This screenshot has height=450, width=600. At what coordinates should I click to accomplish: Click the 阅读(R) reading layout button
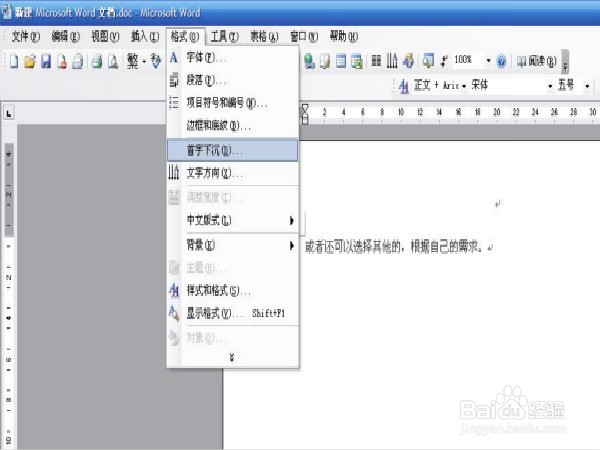(x=536, y=61)
